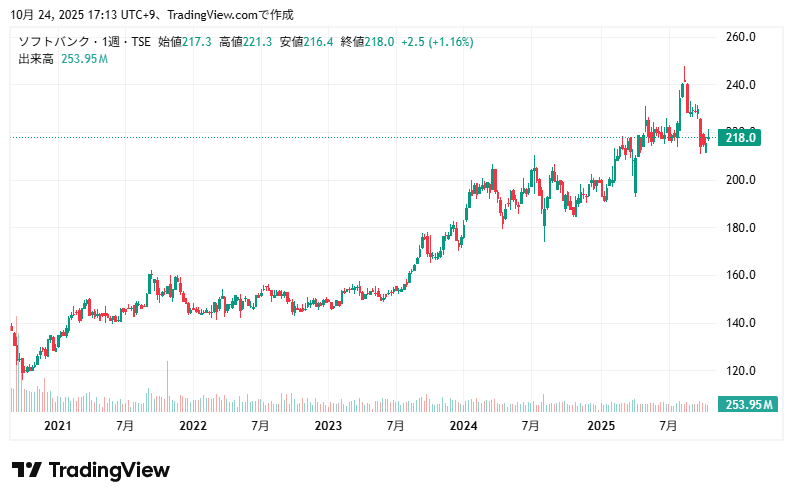Click the chart creation timestamp header text
793x500 pixels.
(150, 15)
